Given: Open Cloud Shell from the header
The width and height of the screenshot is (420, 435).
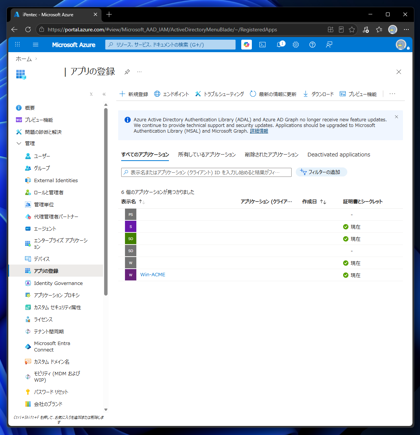Looking at the screenshot, I should point(263,45).
